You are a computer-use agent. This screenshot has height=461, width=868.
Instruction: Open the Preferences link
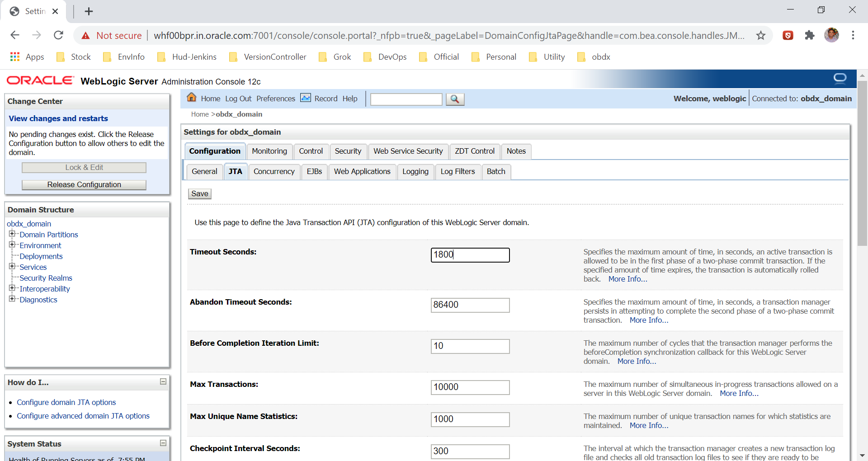click(x=276, y=99)
